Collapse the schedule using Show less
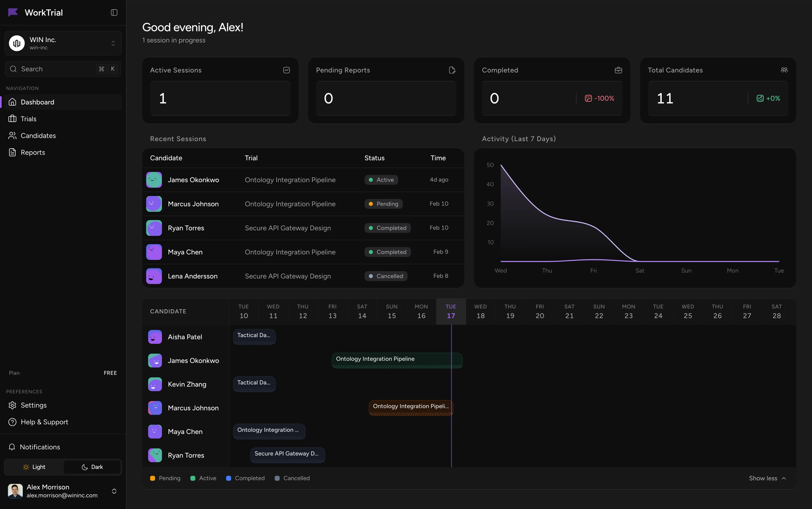Viewport: 812px width, 509px height. [767, 478]
